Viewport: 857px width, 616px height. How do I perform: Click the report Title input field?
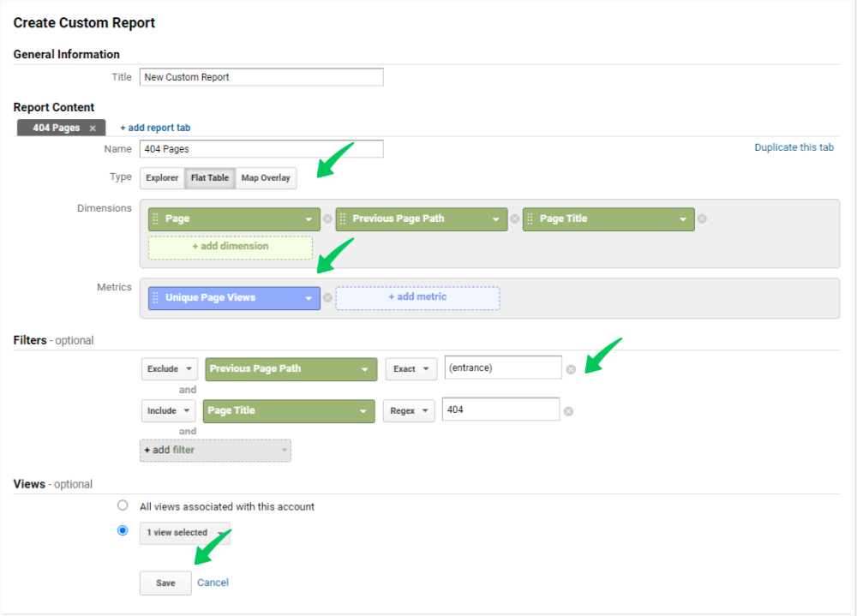pyautogui.click(x=261, y=76)
